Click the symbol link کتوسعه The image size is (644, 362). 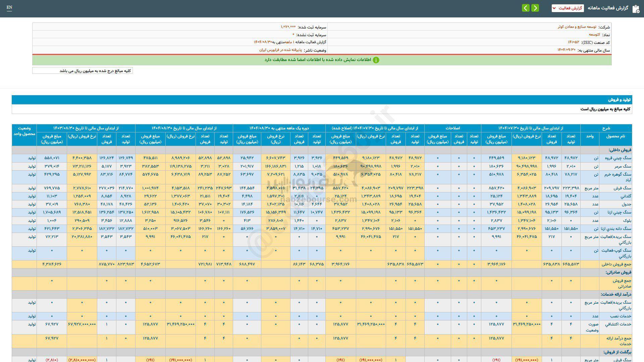594,35
